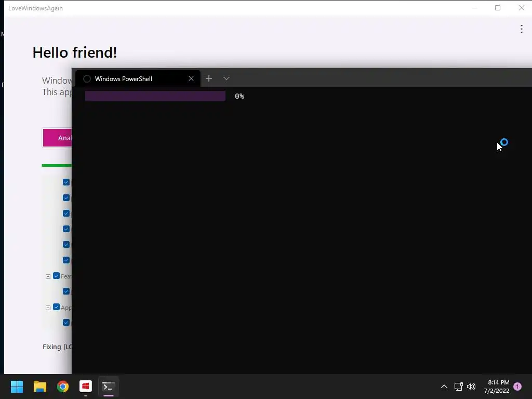Maximize the LoveWindowsAgain window
Viewport: 532px width, 399px height.
tap(498, 8)
